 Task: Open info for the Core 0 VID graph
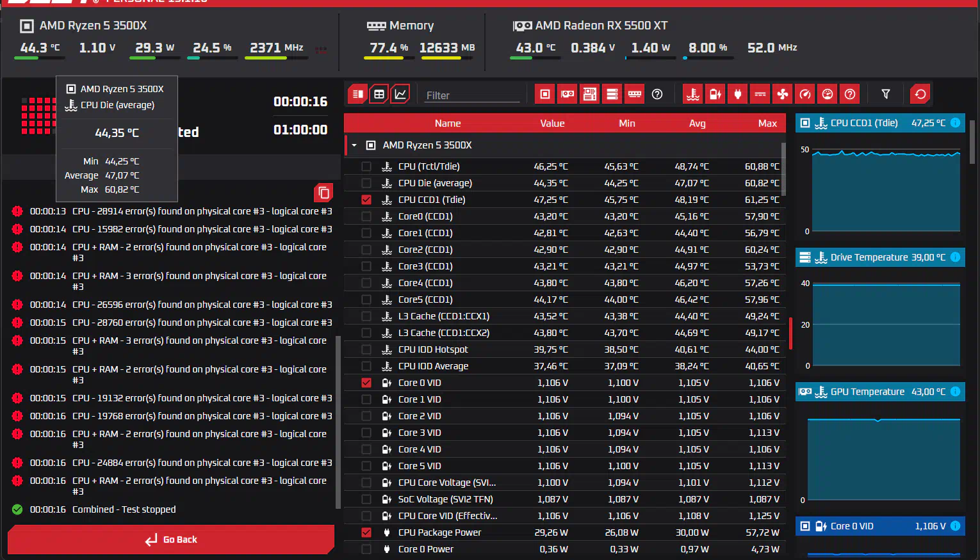coord(955,526)
